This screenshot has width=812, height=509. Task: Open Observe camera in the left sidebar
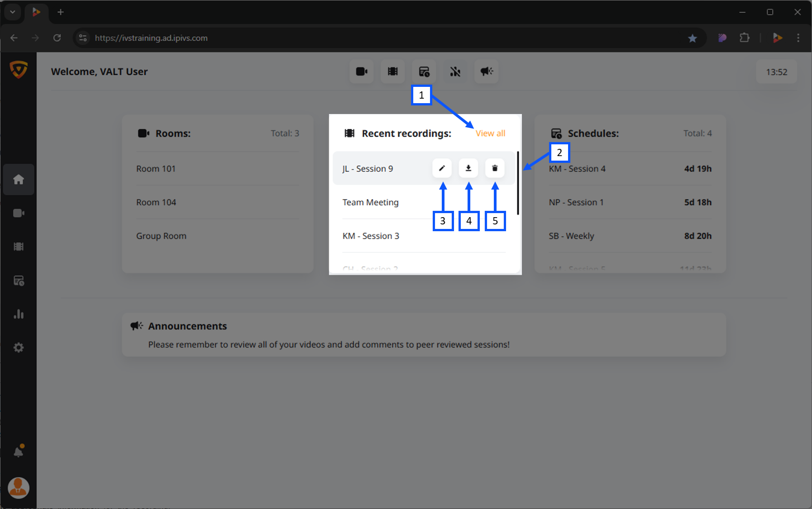(x=19, y=213)
